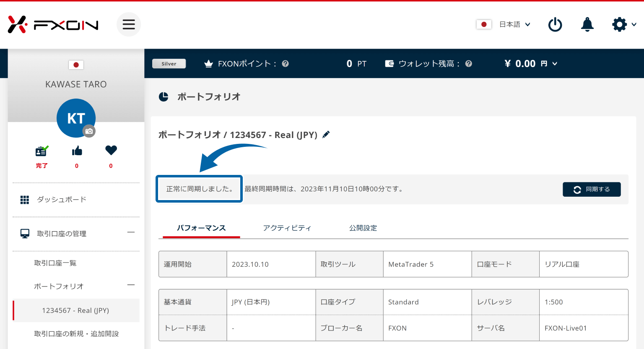Click the verification completed 完了 icon

(x=42, y=151)
